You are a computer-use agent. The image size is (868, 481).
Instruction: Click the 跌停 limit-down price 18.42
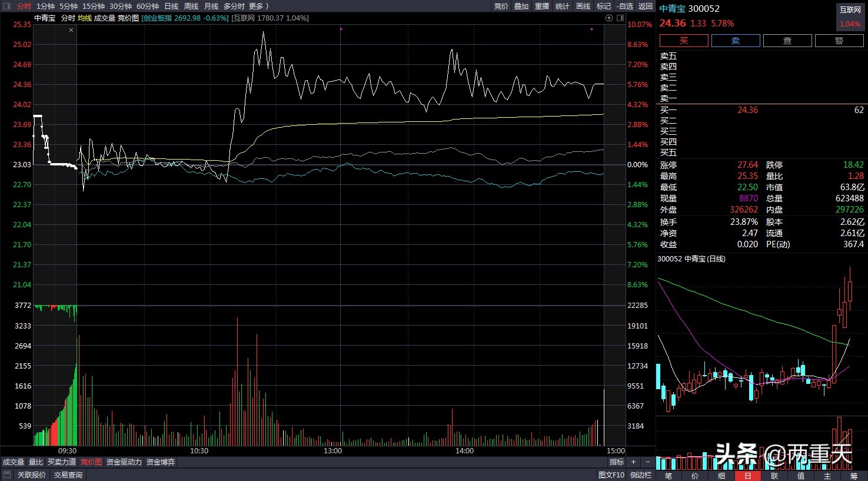pos(853,165)
